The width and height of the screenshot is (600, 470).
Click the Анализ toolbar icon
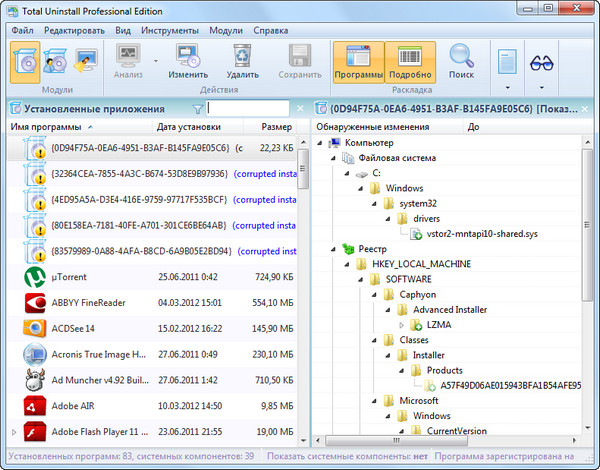[x=128, y=56]
